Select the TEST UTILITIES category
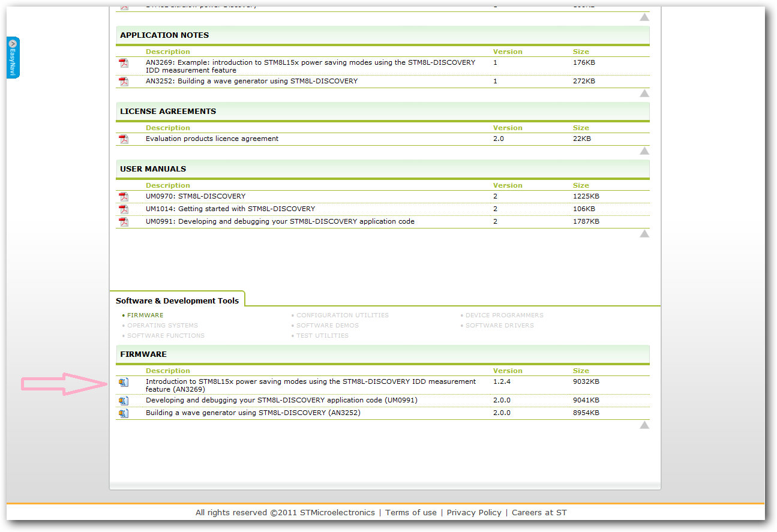 coord(322,335)
